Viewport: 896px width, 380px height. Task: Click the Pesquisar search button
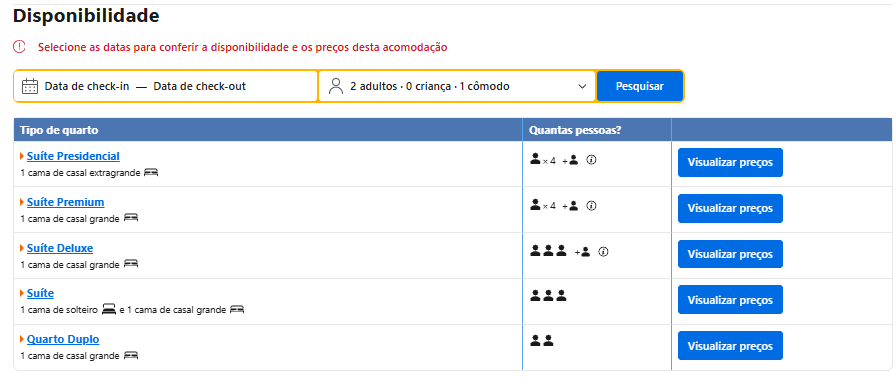tap(639, 86)
